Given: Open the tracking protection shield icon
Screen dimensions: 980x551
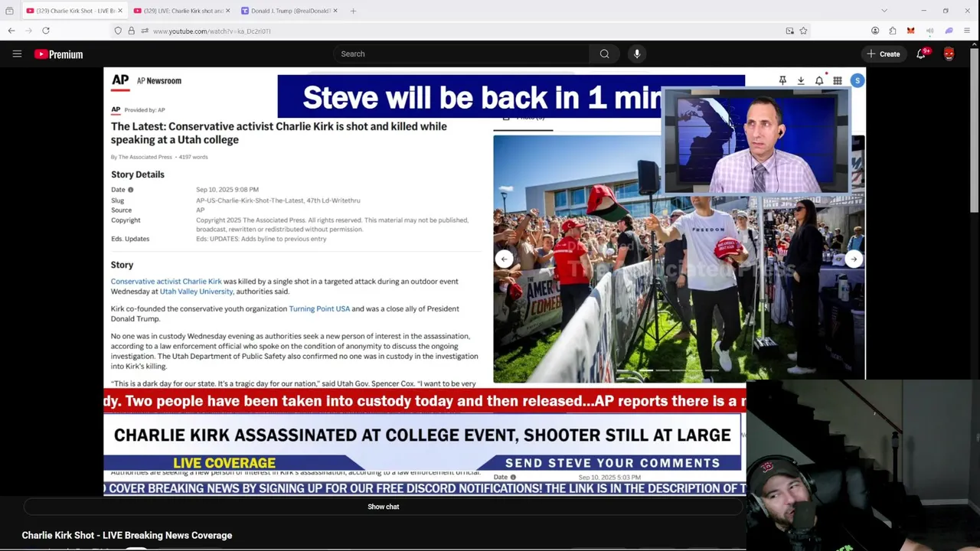Looking at the screenshot, I should click(118, 31).
